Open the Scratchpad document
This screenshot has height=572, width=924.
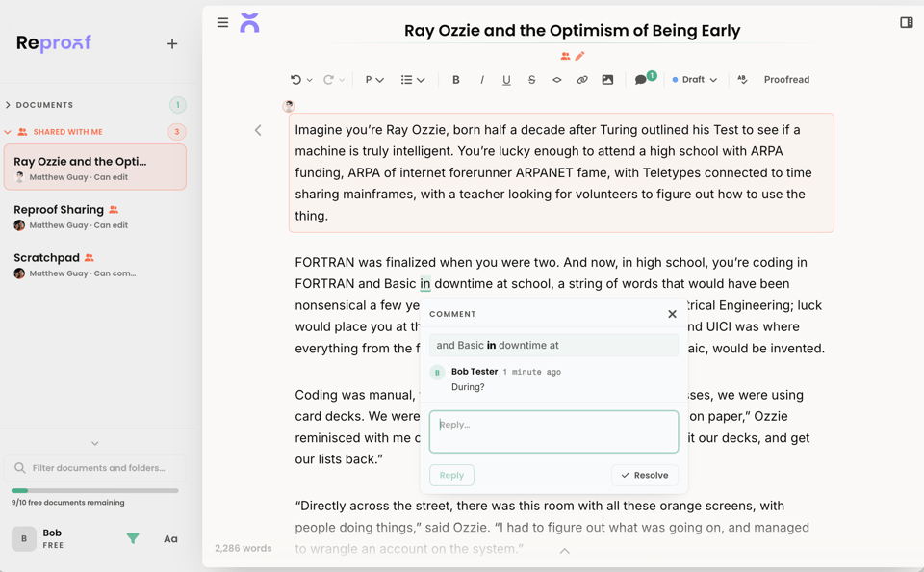tap(95, 264)
